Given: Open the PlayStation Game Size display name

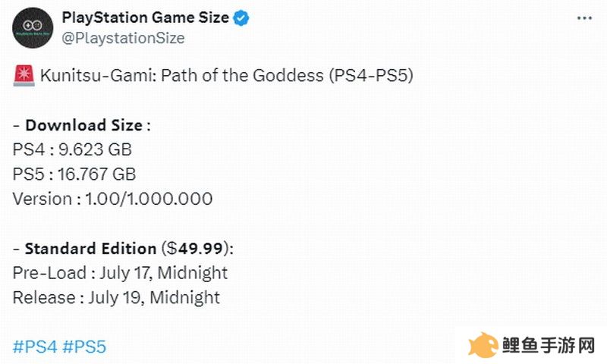Looking at the screenshot, I should 146,17.
